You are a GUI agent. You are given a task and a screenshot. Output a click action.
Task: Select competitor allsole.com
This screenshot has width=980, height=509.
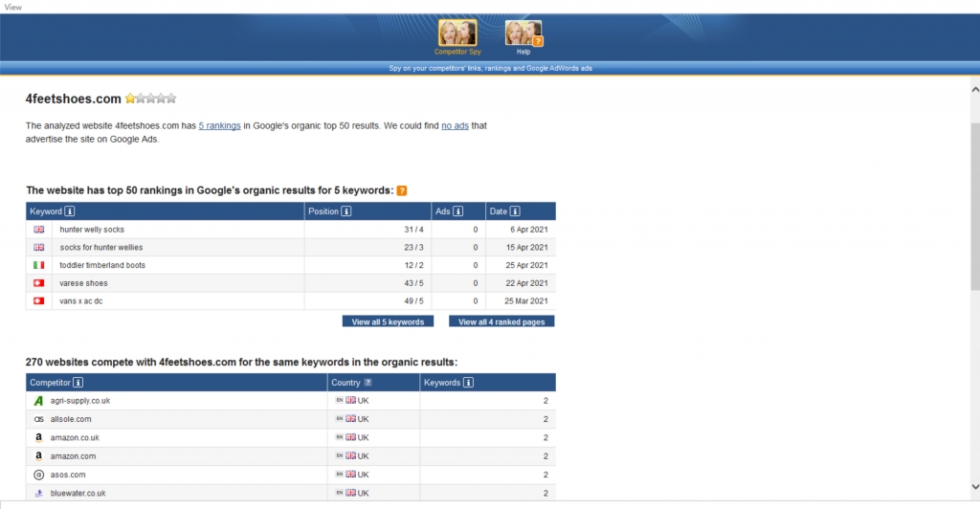pos(71,419)
